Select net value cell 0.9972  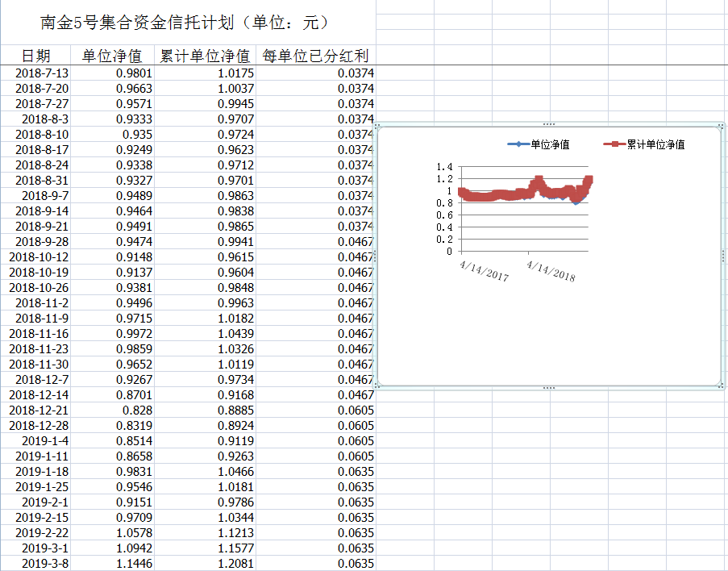coord(112,334)
